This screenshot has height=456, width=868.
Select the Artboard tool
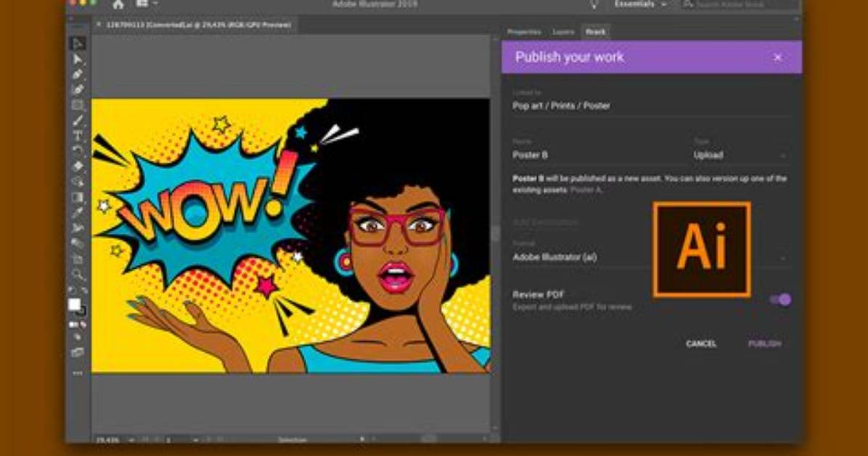tap(78, 259)
